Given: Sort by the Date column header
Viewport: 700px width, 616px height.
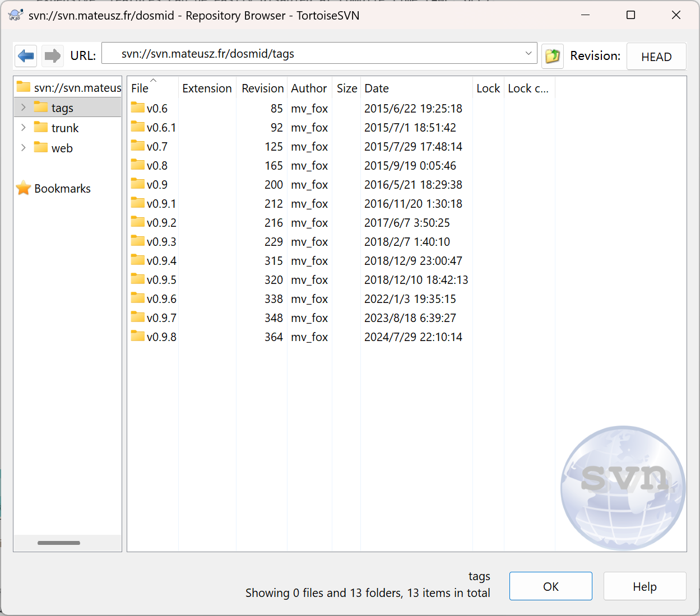Looking at the screenshot, I should coord(416,88).
